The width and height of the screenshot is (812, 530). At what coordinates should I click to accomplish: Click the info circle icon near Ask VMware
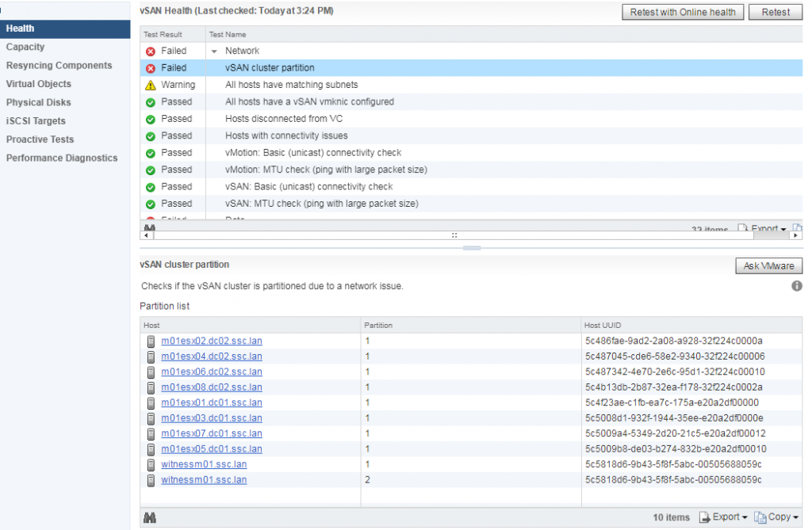[x=797, y=286]
